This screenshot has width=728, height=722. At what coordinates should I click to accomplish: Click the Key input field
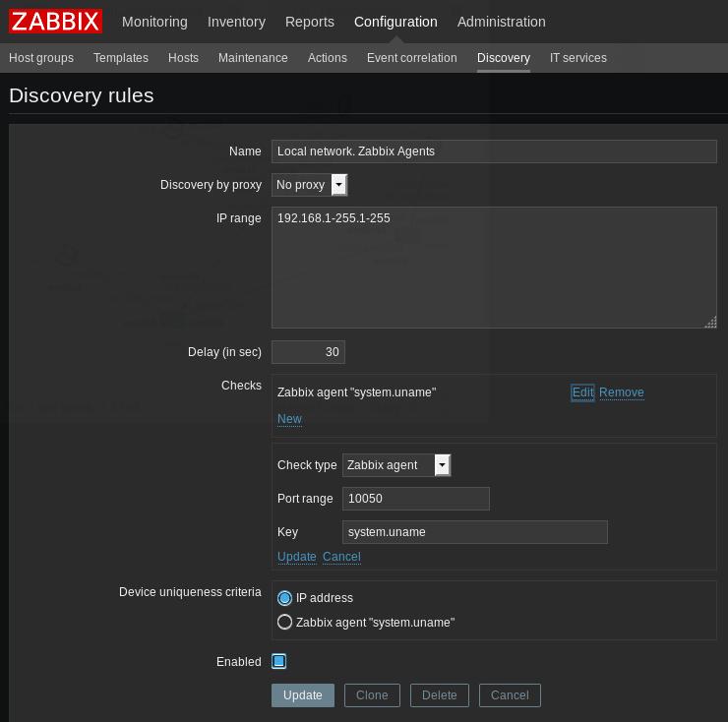click(x=474, y=532)
